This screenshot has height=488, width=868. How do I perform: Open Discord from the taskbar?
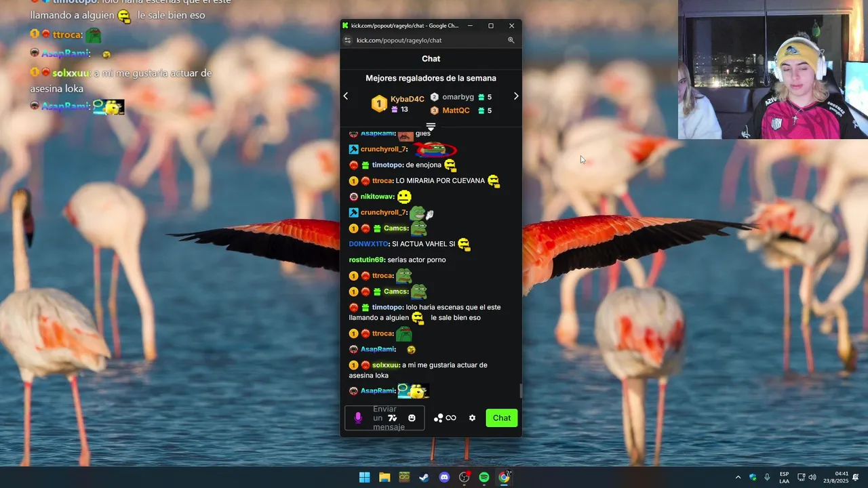click(444, 477)
